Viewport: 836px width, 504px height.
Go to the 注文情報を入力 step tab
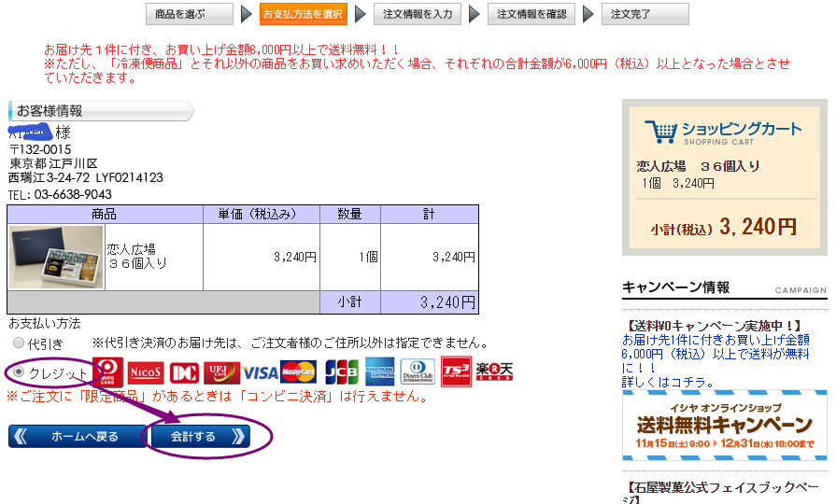coord(417,14)
